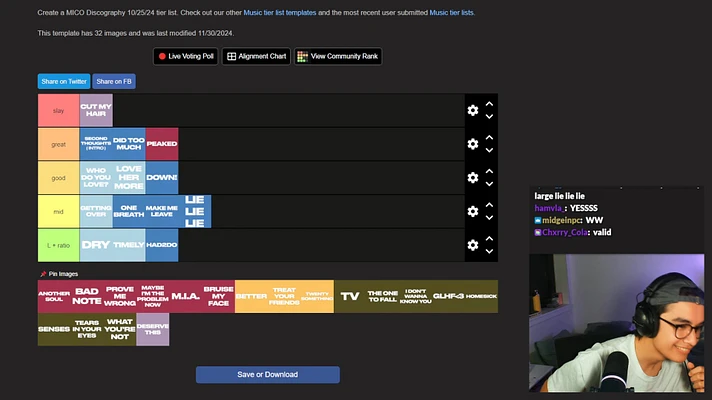Open settings gear for the mid tier
Screen dimensions: 712x400
tap(473, 211)
